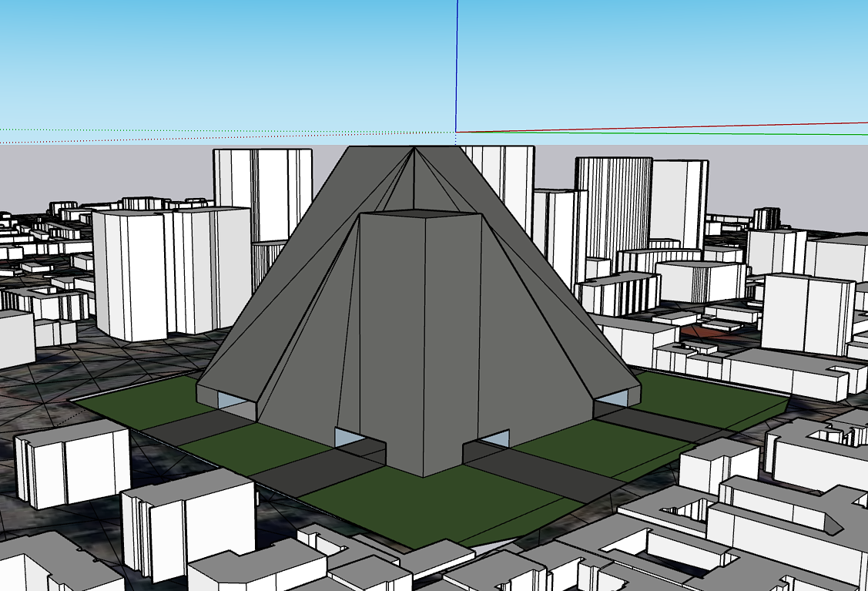Screen dimensions: 868x591
Task: Click the light blue opening at far-right wing
Action: click(612, 398)
